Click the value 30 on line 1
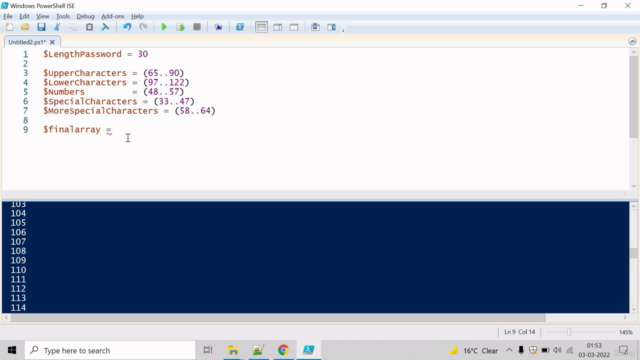 pos(142,54)
